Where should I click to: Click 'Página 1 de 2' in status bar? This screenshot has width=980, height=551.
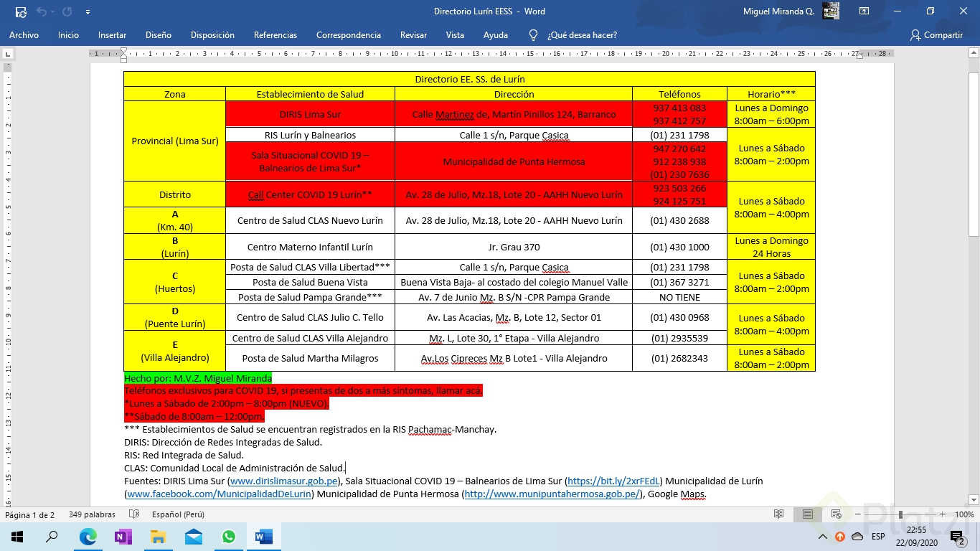(30, 514)
